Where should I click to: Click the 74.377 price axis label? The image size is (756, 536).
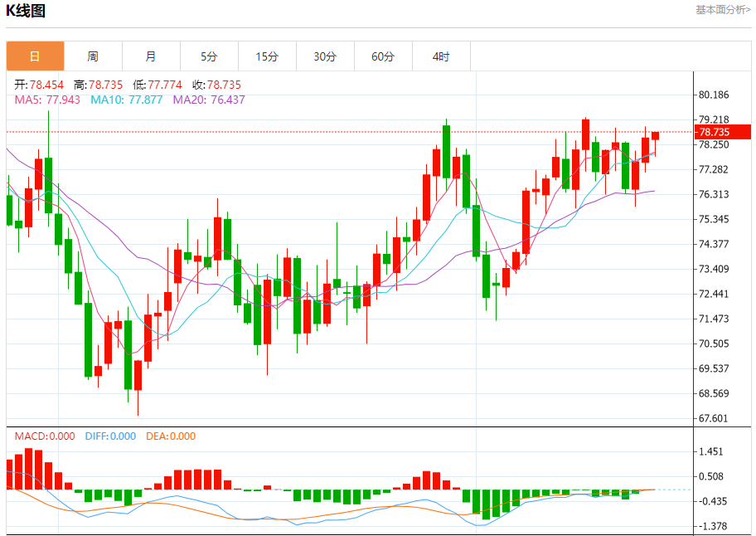[714, 244]
